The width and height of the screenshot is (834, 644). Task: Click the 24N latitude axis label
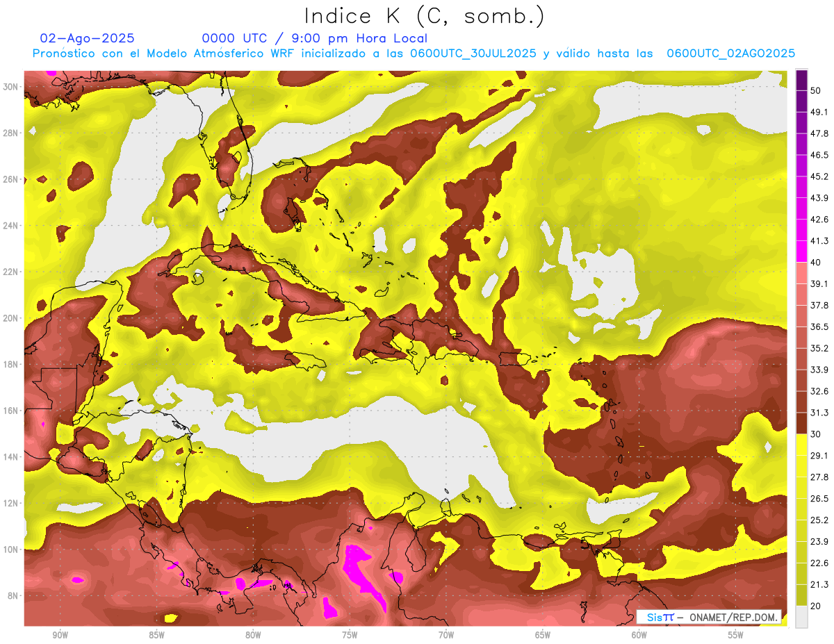(10, 226)
